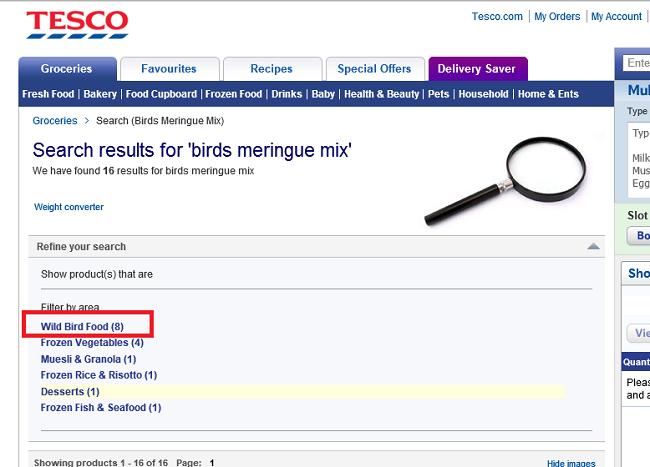The width and height of the screenshot is (650, 467).
Task: Click the 'Showing products 1 - 16 of 16' text
Action: click(101, 462)
